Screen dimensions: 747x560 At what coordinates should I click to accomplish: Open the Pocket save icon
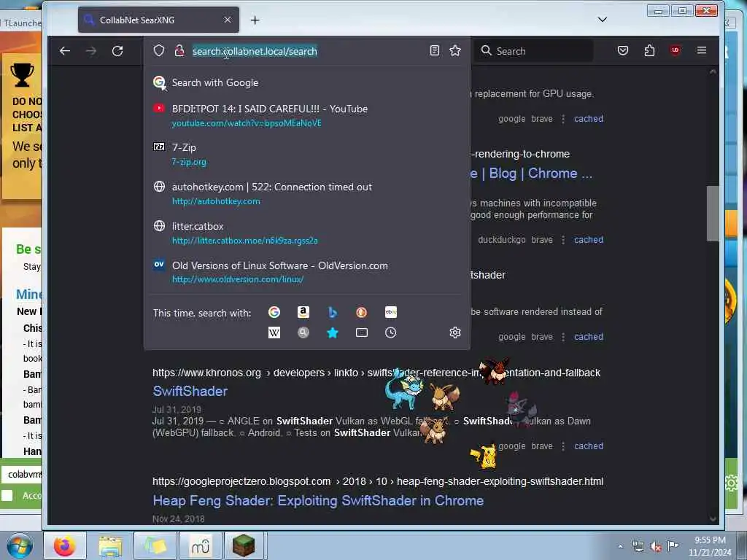[x=623, y=50]
